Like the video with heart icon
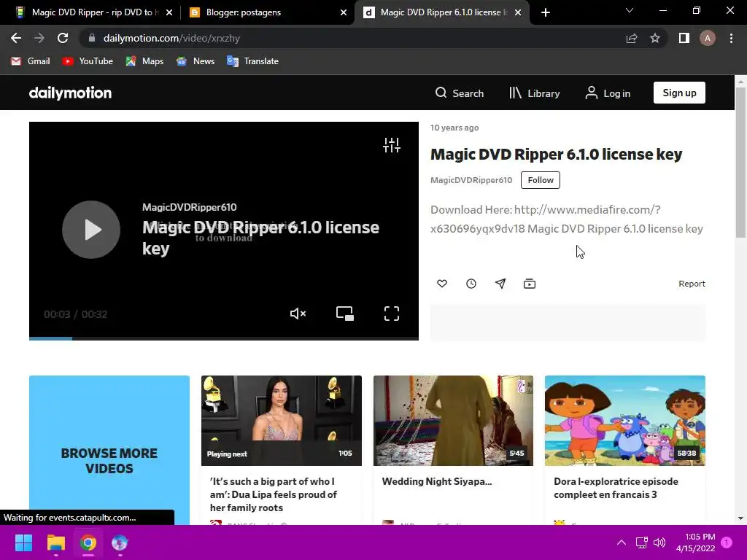The width and height of the screenshot is (747, 560). coord(442,284)
